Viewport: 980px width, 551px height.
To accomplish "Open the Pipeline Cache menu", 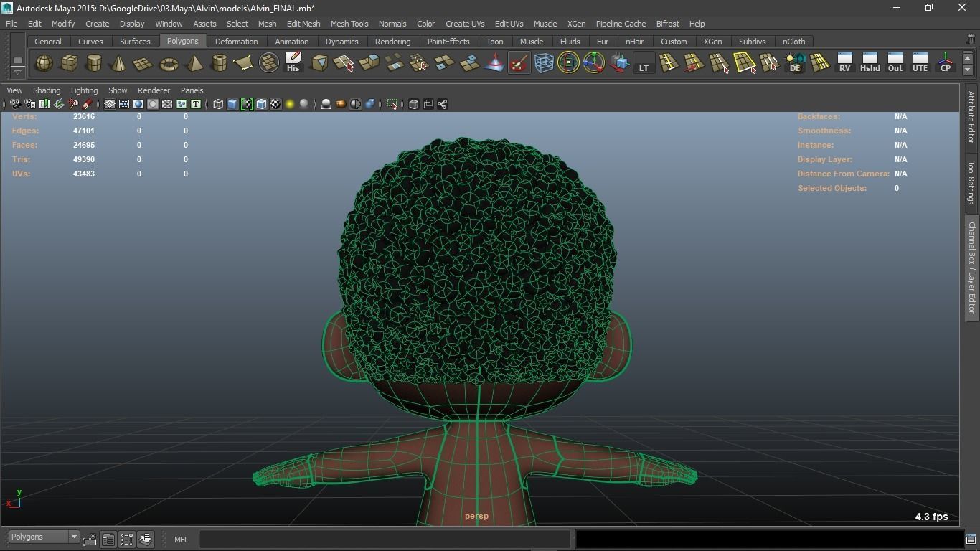I will [x=621, y=24].
